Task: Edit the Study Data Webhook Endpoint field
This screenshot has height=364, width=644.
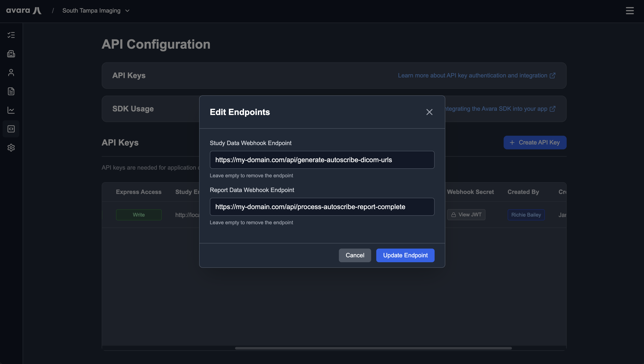Action: [x=322, y=160]
